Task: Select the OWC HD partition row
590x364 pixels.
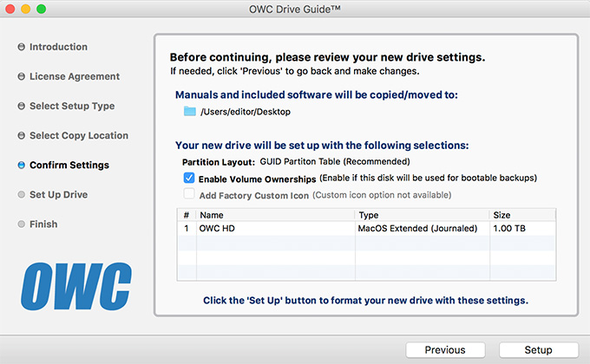Action: coord(366,228)
